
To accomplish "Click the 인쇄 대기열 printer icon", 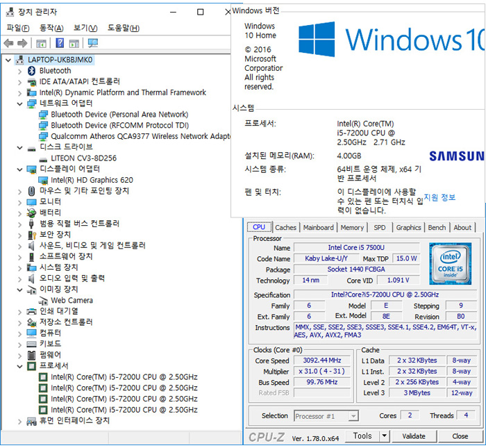I will tap(32, 312).
